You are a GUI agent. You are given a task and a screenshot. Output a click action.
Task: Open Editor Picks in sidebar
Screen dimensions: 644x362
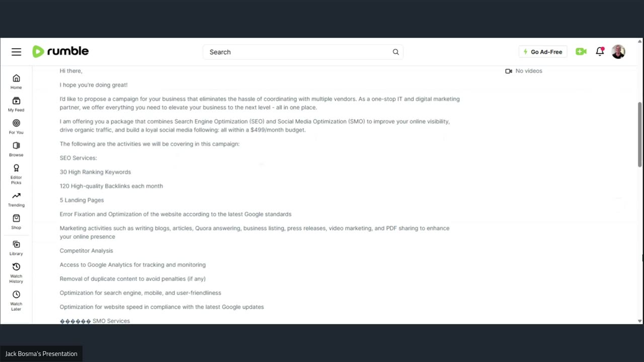pyautogui.click(x=16, y=174)
